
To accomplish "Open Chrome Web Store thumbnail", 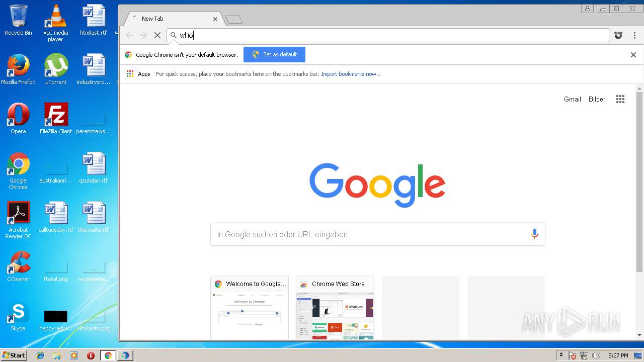I will 335,308.
